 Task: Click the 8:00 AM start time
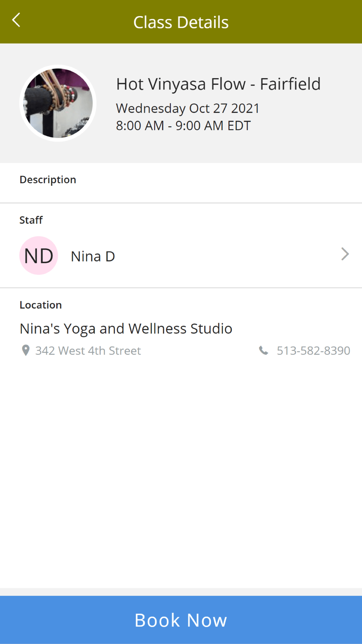point(140,126)
